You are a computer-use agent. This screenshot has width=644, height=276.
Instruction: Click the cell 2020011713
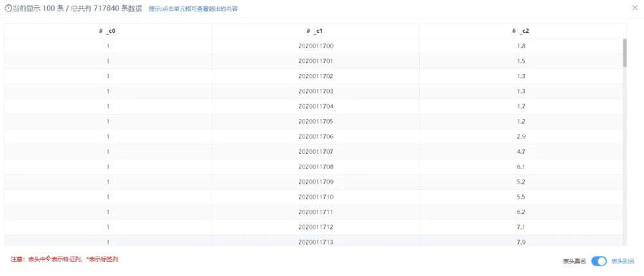(x=316, y=241)
